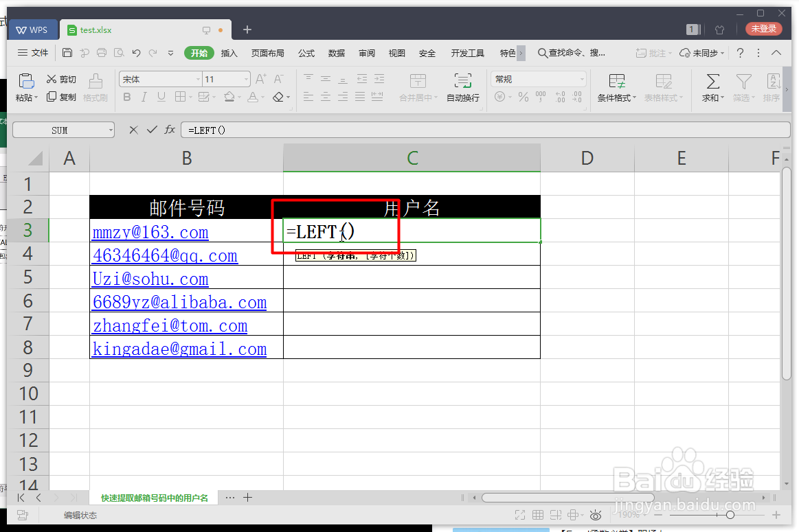The height and width of the screenshot is (532, 799).
Task: Toggle Italic formatting
Action: (144, 97)
